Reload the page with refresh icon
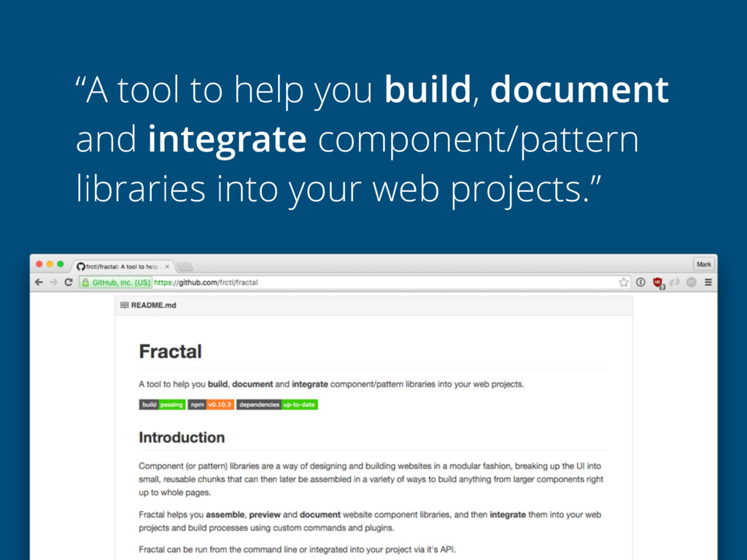Screen dimensions: 747x560 tap(69, 282)
